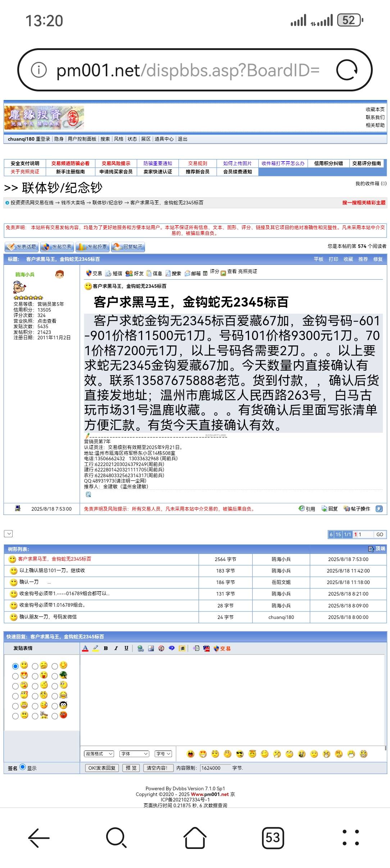This screenshot has height=868, width=390.
Task: Click the 回复帖子 reply post button
Action: 128,247
